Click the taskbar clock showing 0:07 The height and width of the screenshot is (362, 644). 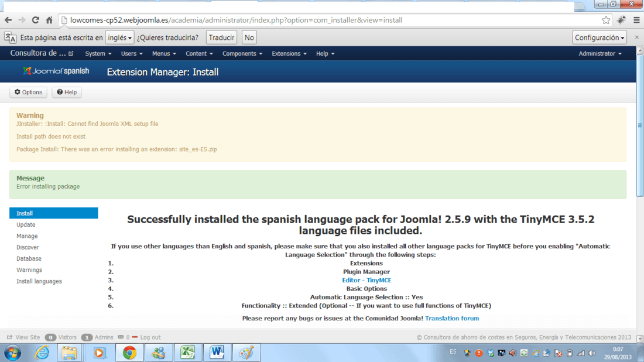(618, 353)
